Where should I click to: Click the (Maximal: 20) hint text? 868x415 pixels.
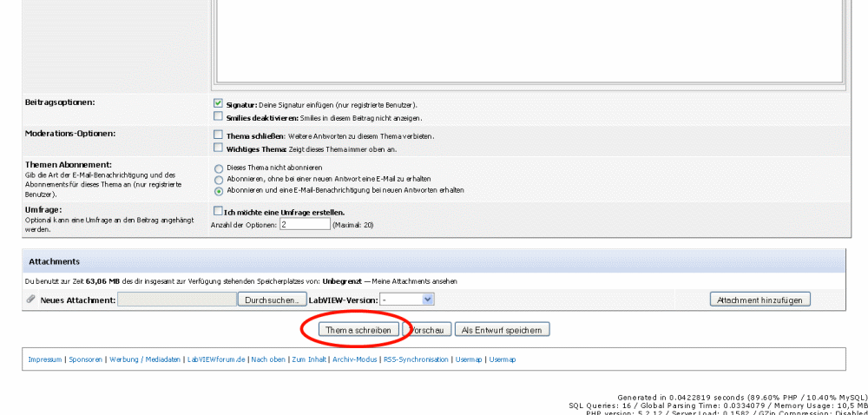point(353,225)
